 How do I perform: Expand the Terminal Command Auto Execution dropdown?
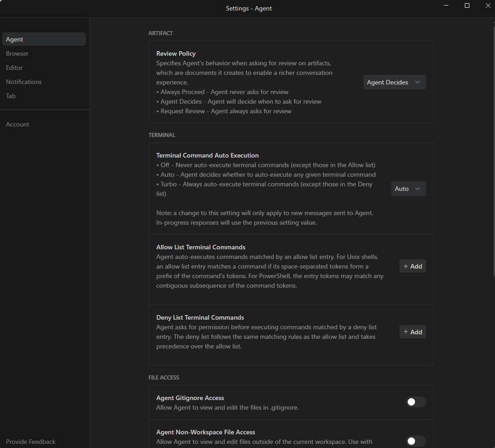click(408, 189)
